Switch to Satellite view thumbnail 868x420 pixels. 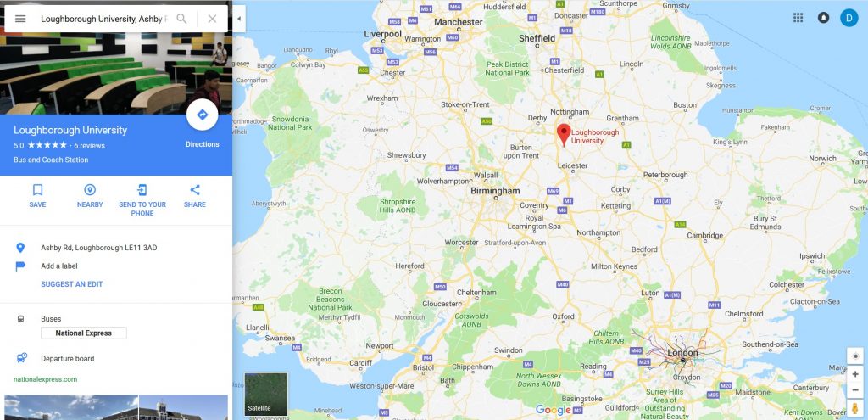pyautogui.click(x=266, y=394)
